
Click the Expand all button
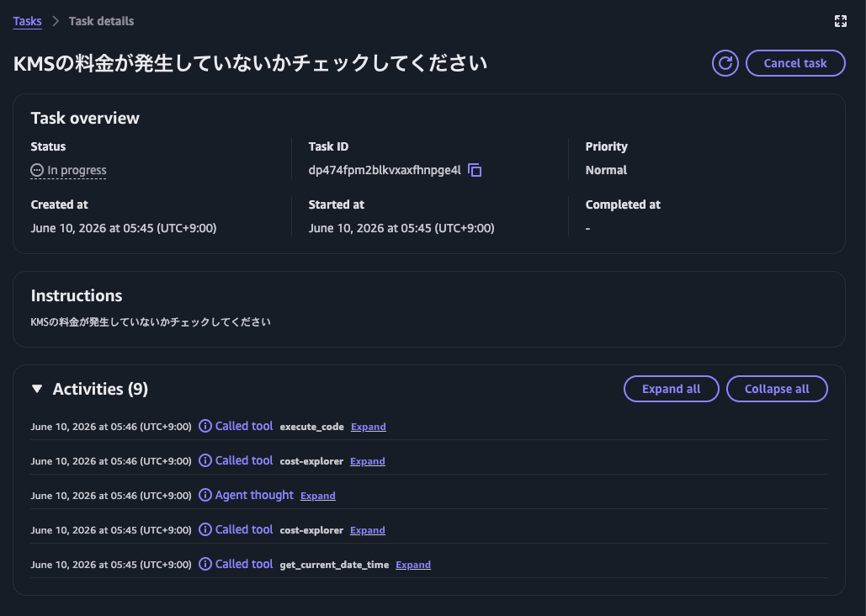tap(671, 389)
